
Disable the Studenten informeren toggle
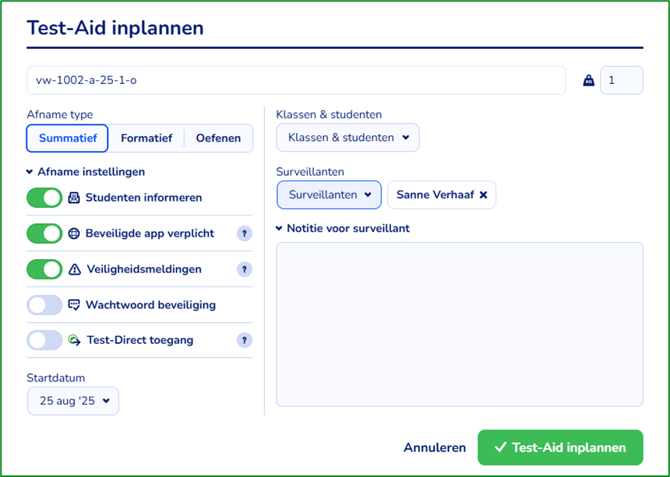tap(45, 198)
